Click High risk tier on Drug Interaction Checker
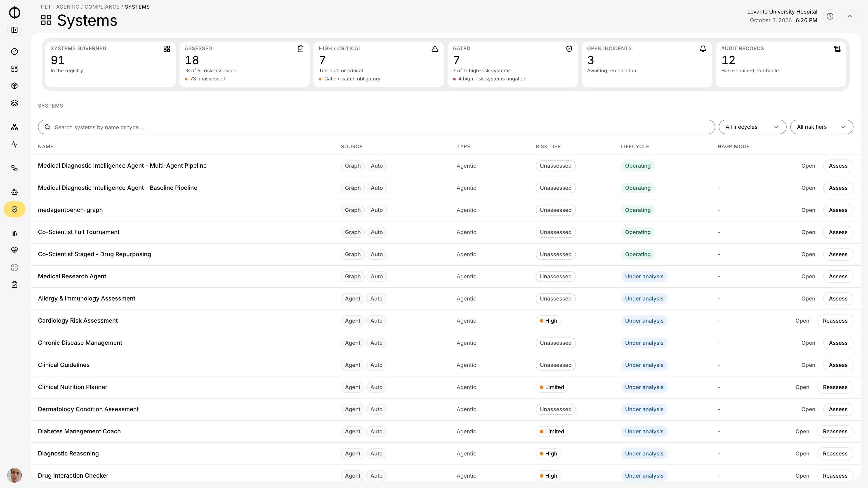The width and height of the screenshot is (868, 488). pyautogui.click(x=548, y=476)
